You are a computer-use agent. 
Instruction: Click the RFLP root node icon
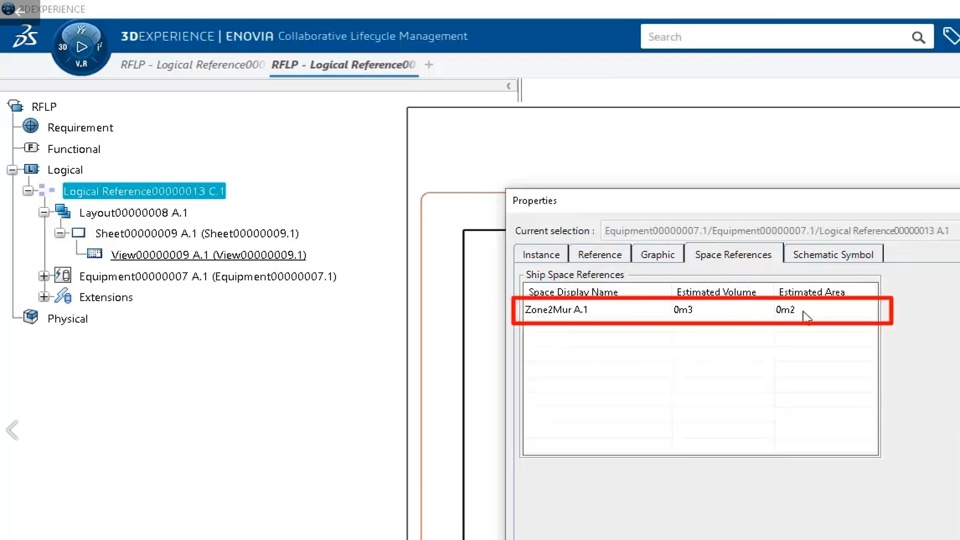pos(15,106)
